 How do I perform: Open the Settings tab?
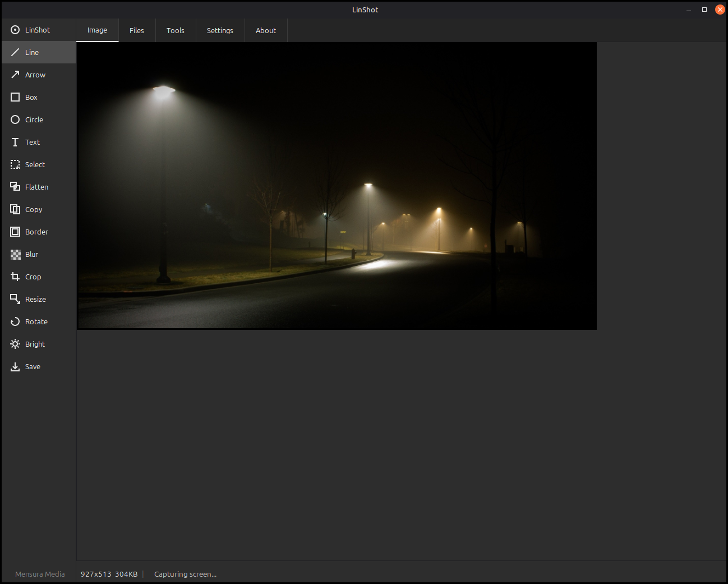(220, 30)
